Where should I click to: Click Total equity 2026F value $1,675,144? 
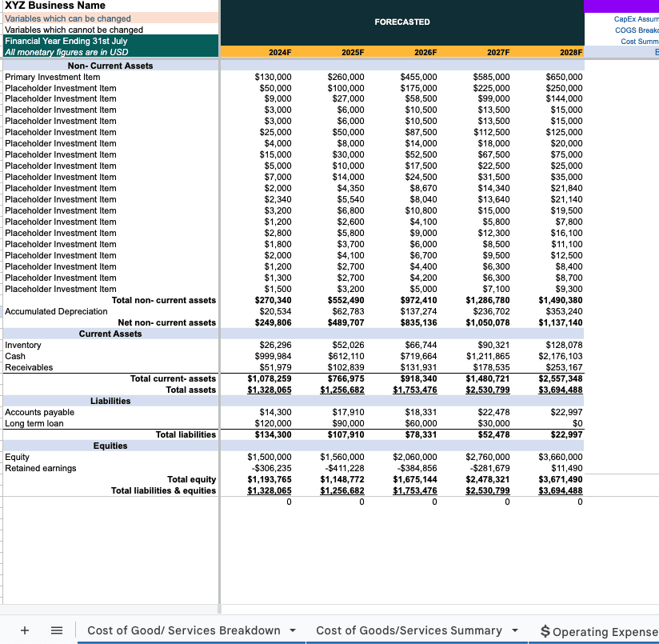[x=415, y=479]
